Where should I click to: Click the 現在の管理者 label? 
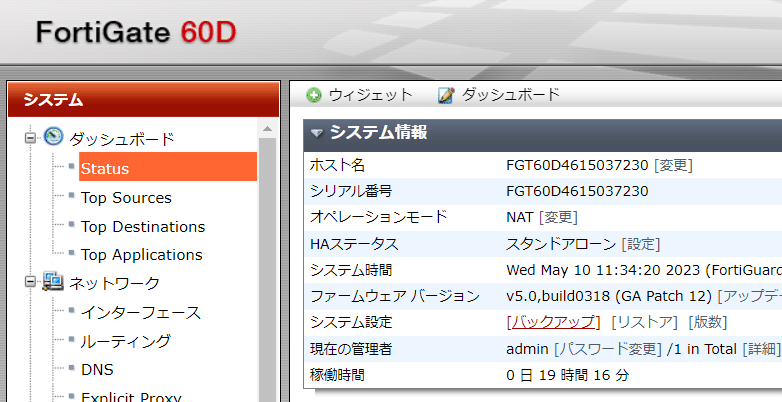[351, 349]
